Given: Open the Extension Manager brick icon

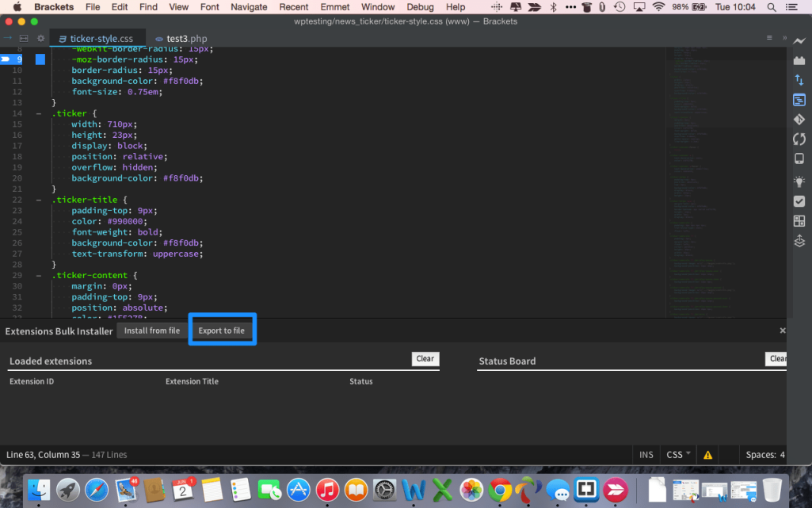Looking at the screenshot, I should (799, 63).
